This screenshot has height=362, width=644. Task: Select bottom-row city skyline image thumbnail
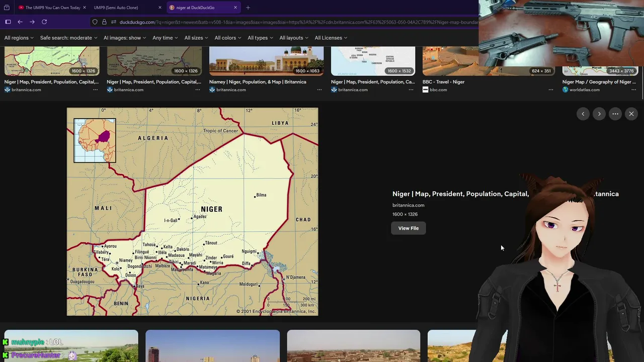(212, 346)
